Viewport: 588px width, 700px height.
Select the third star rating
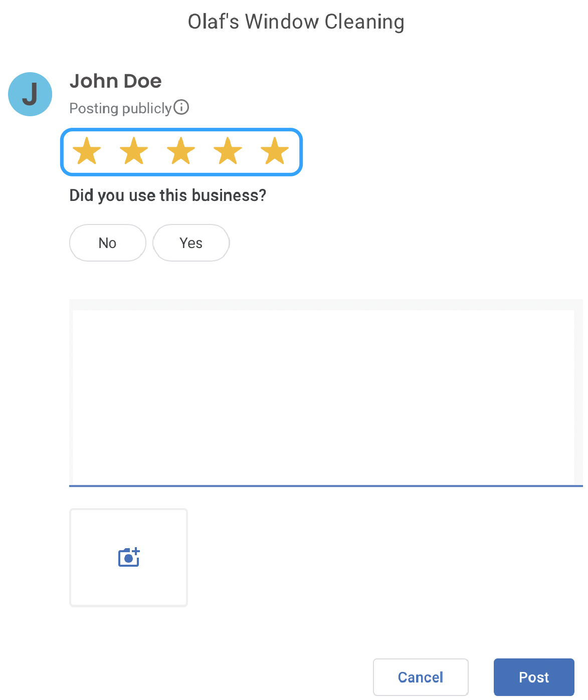click(x=180, y=151)
